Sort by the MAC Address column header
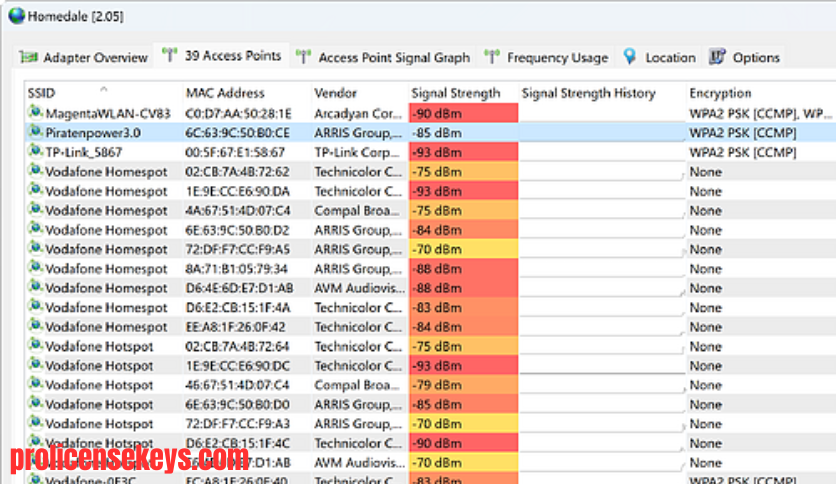The width and height of the screenshot is (836, 484). click(246, 93)
